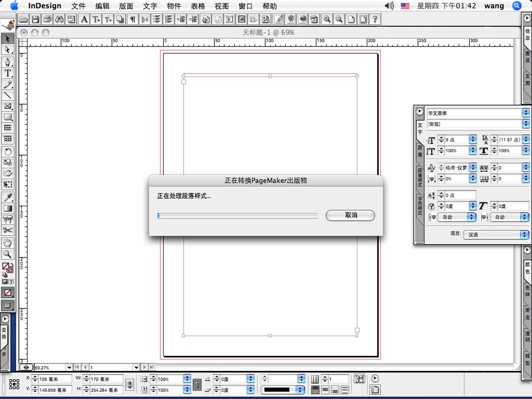Select the reference point locator grid

[x=14, y=384]
